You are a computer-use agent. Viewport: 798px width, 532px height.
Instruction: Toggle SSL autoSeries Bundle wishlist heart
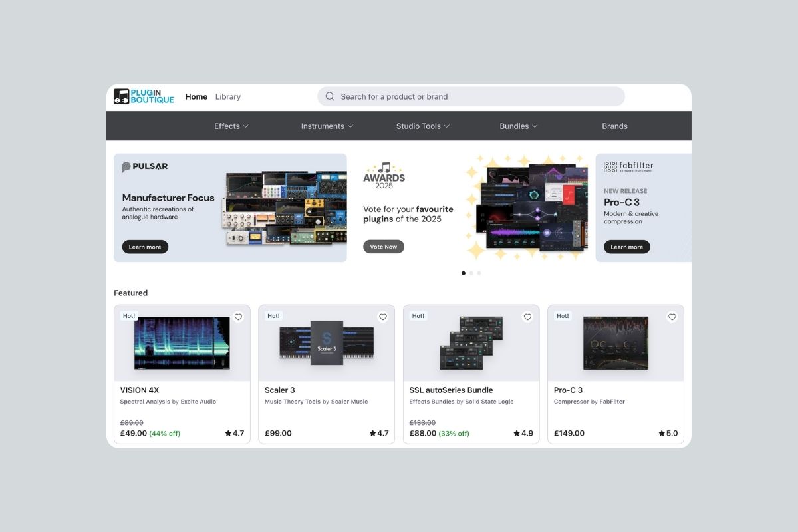pos(527,317)
